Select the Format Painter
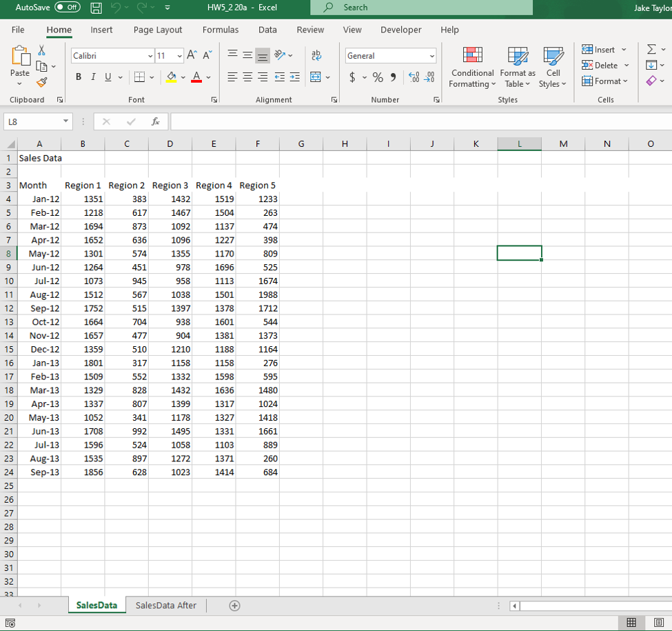Viewport: 672px width, 631px height. coord(41,83)
